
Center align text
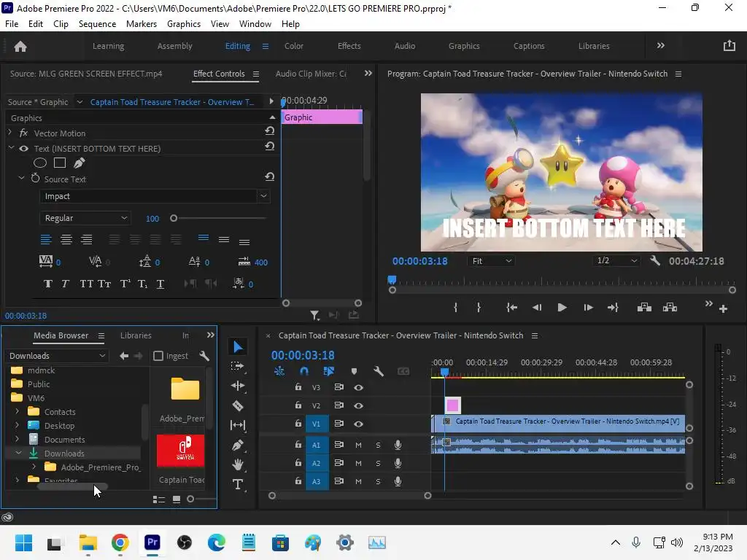(66, 239)
